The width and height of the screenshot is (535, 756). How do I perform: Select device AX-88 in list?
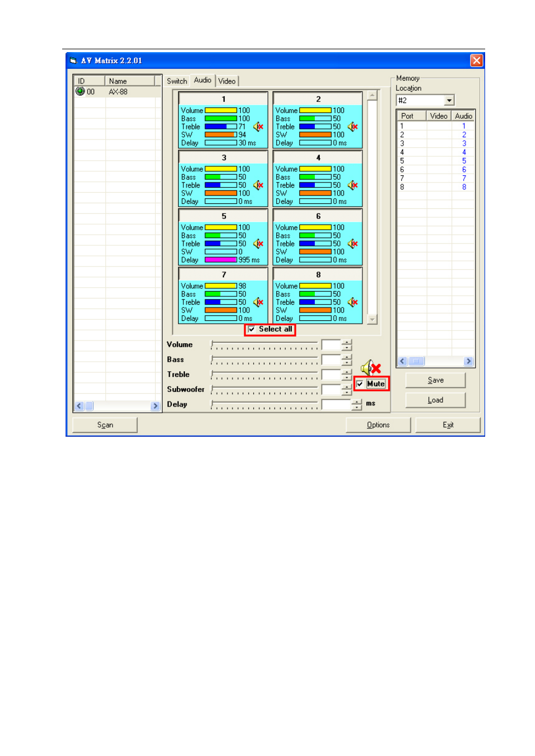coord(118,92)
